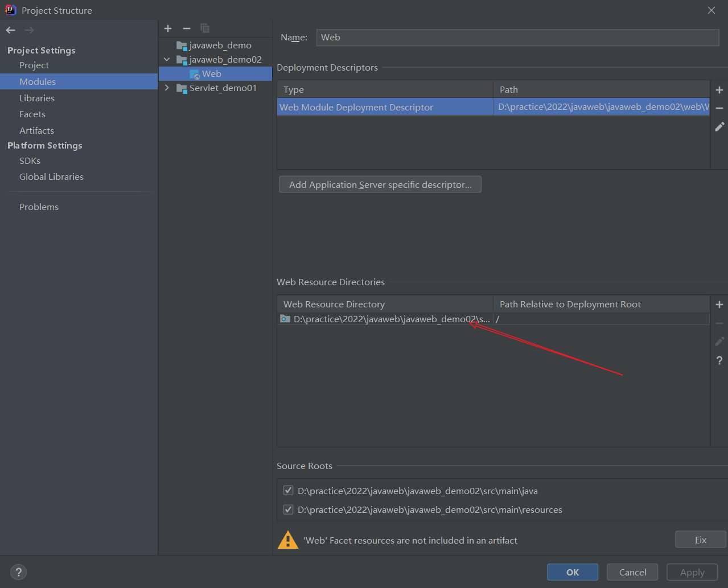Viewport: 728px width, 588px height.
Task: Select the javaweb_demo module in tree
Action: click(x=220, y=45)
